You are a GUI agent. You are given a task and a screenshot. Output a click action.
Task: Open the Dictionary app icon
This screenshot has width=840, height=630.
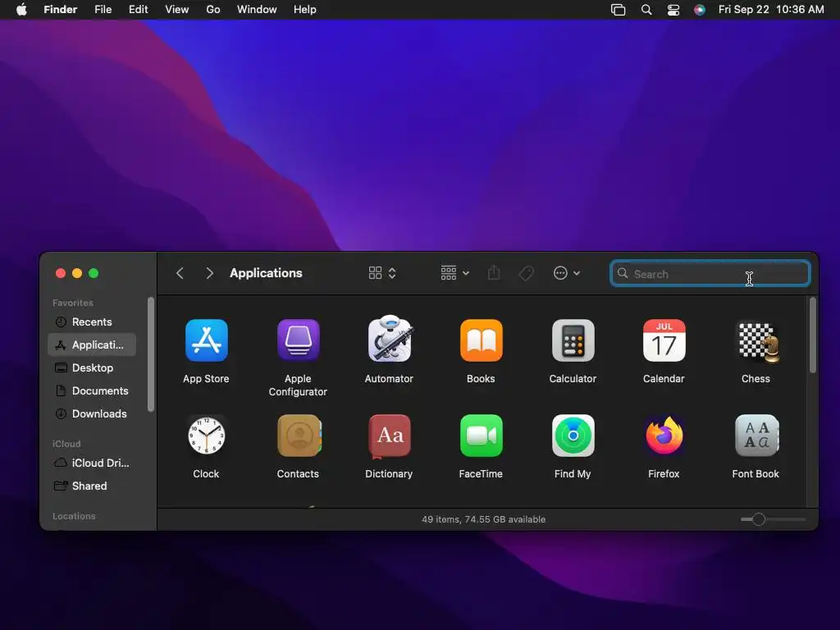pos(390,436)
